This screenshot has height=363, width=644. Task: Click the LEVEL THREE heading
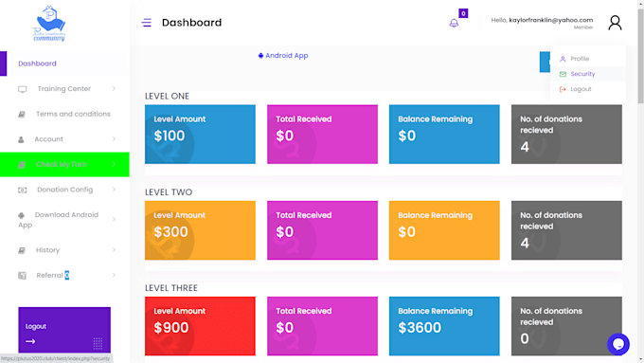(x=171, y=288)
